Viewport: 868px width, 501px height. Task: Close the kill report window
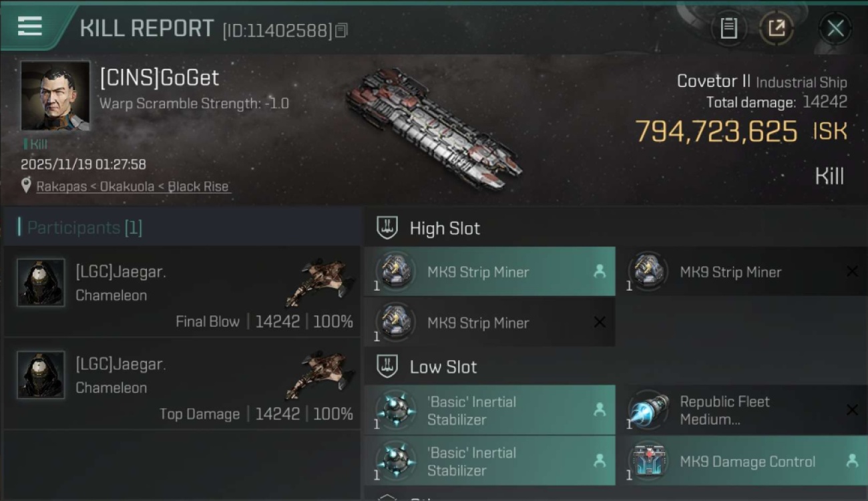click(835, 28)
